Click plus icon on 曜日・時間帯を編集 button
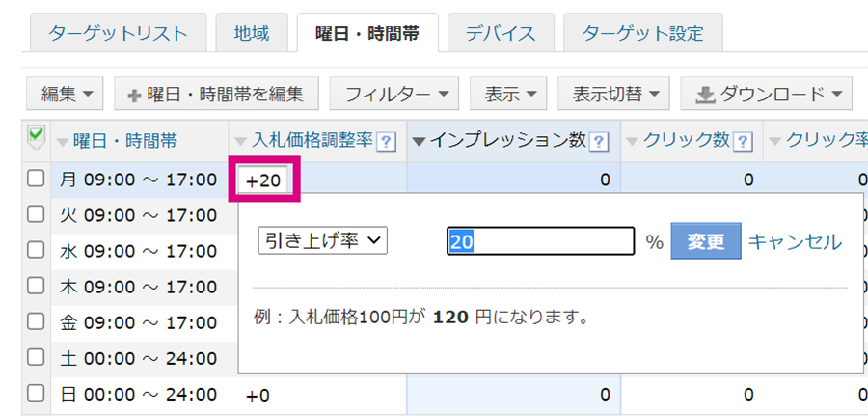 pyautogui.click(x=134, y=96)
